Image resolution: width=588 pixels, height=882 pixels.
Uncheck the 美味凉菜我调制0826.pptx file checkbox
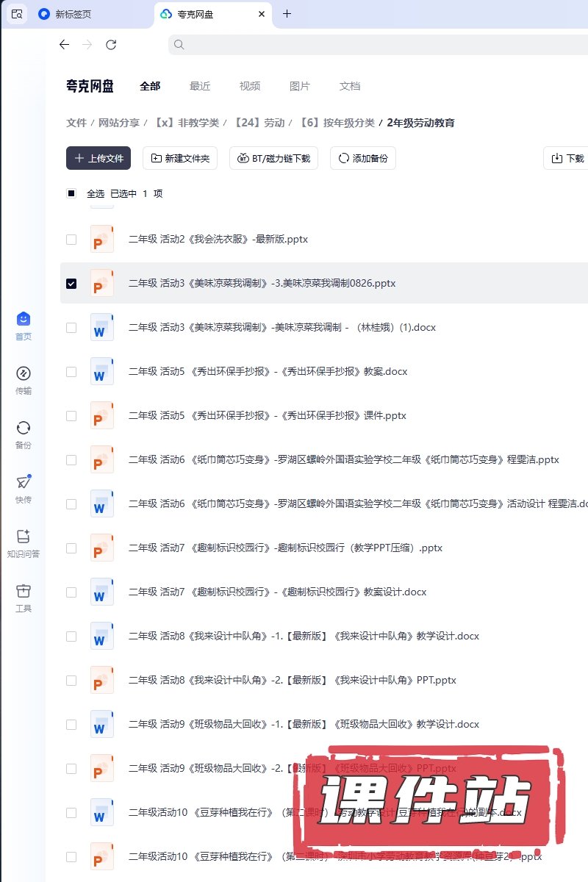[x=71, y=284]
